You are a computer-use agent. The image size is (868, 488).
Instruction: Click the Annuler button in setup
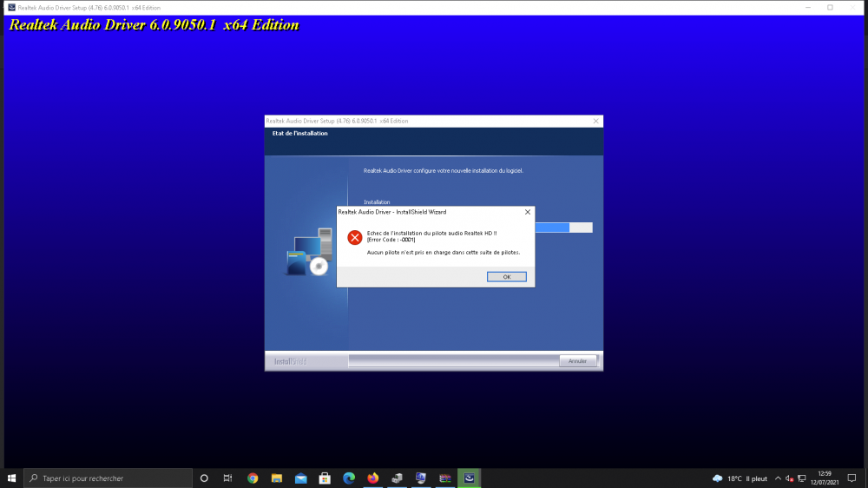coord(578,360)
